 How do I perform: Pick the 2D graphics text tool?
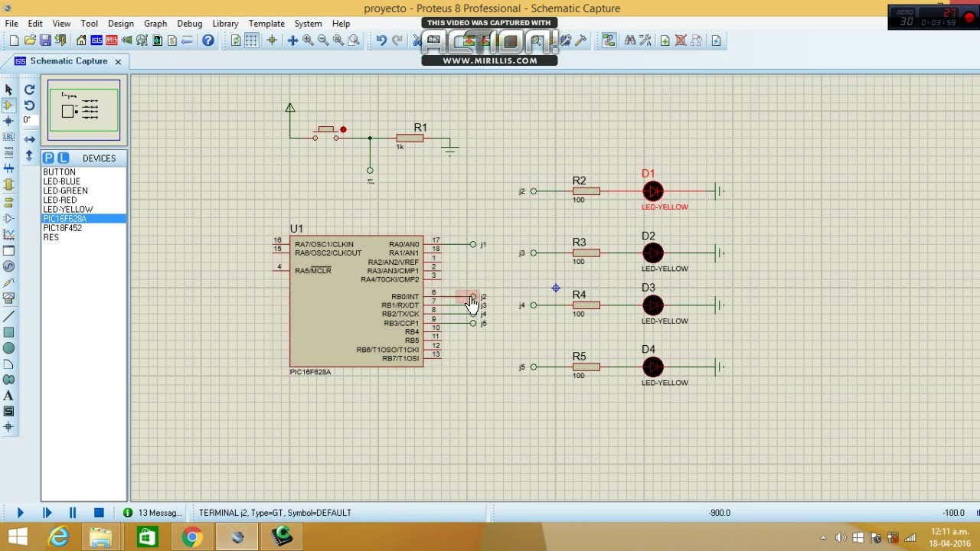[x=8, y=396]
